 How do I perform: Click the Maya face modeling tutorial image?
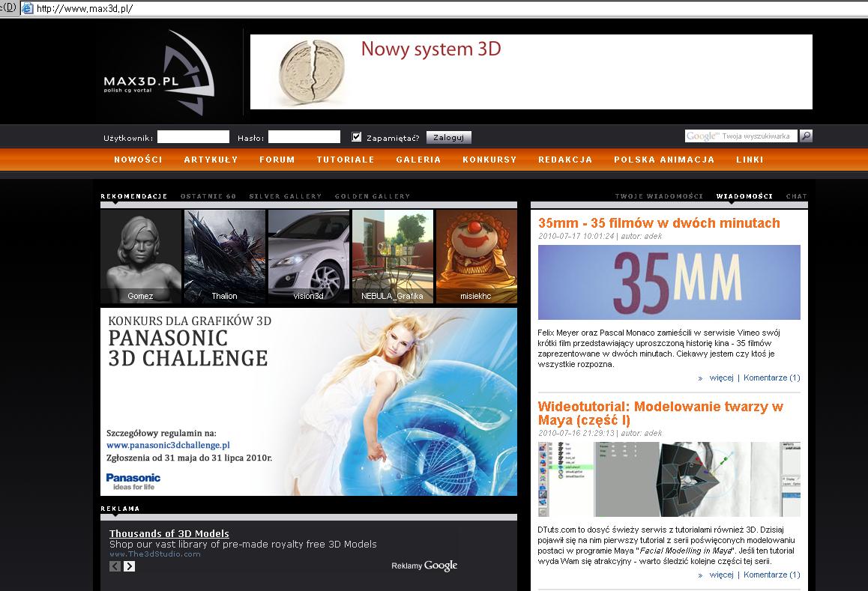coord(669,479)
